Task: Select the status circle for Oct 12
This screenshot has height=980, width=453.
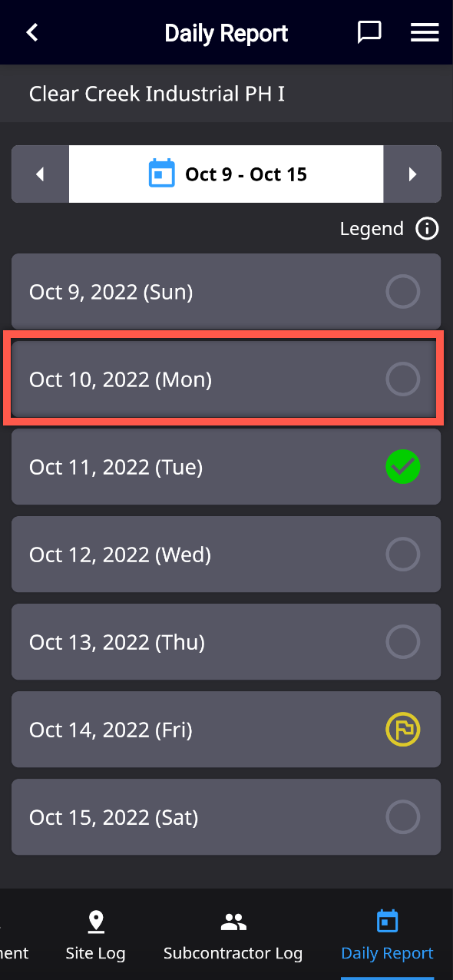Action: [402, 555]
